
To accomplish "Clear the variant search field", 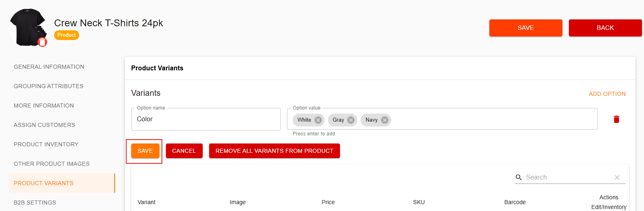I will coord(617,177).
